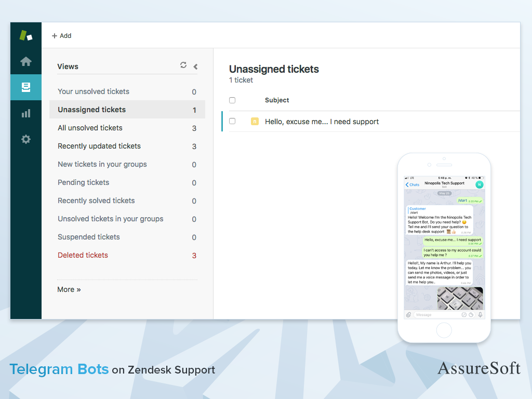Open the Deleted tickets view
532x399 pixels.
(83, 255)
